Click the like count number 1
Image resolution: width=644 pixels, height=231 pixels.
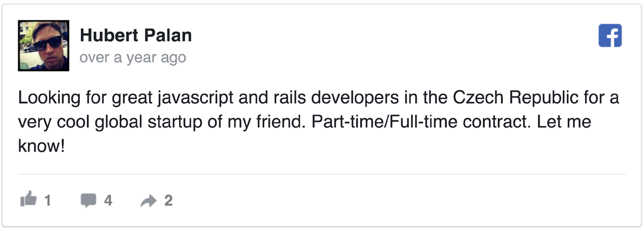48,200
